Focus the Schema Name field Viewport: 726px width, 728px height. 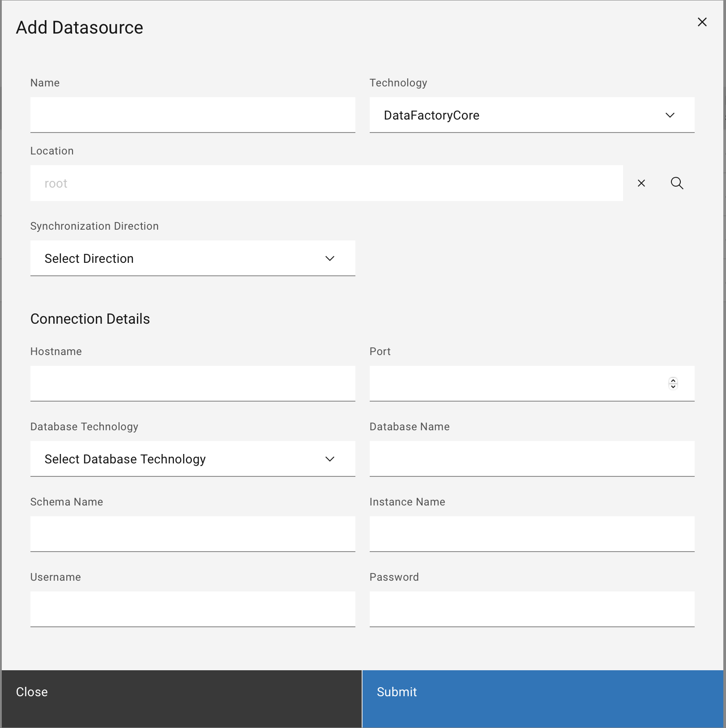coord(192,534)
